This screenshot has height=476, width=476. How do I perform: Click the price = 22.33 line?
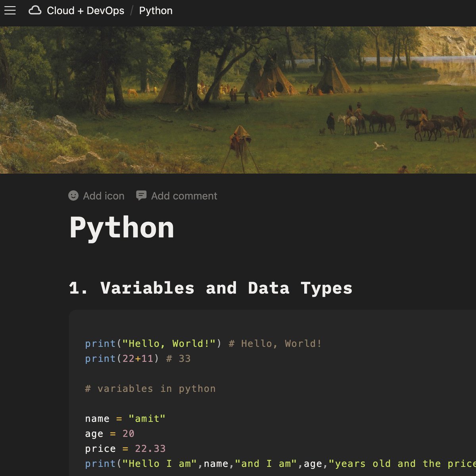(125, 449)
